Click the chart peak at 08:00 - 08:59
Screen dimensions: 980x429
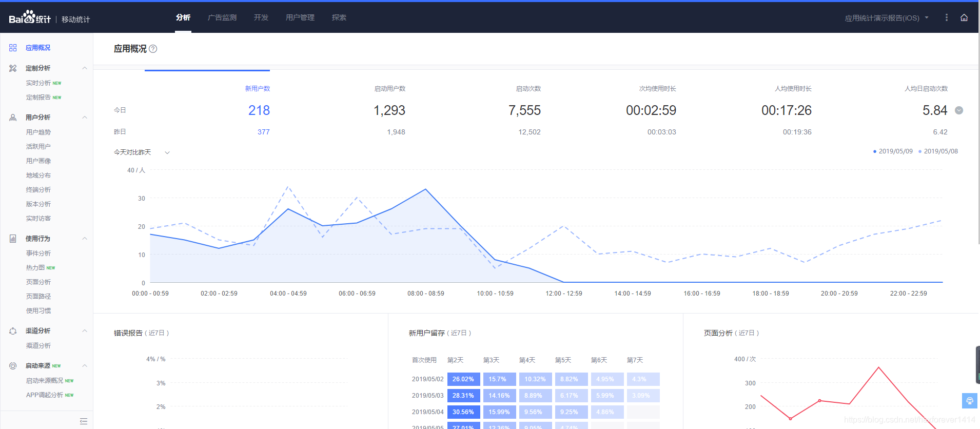[425, 189]
